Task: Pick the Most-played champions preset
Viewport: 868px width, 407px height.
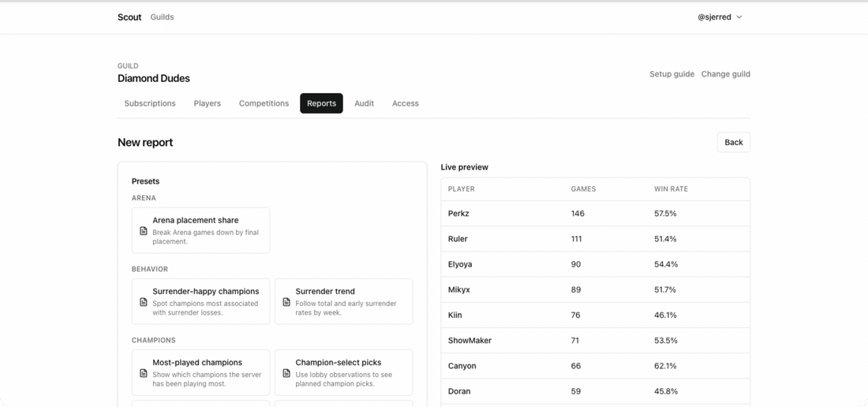Action: 201,373
